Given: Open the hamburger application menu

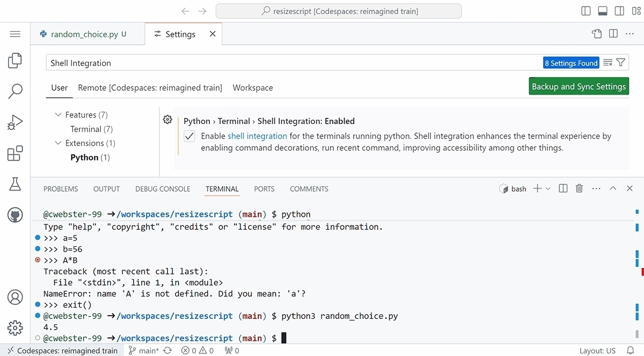Looking at the screenshot, I should tap(15, 34).
